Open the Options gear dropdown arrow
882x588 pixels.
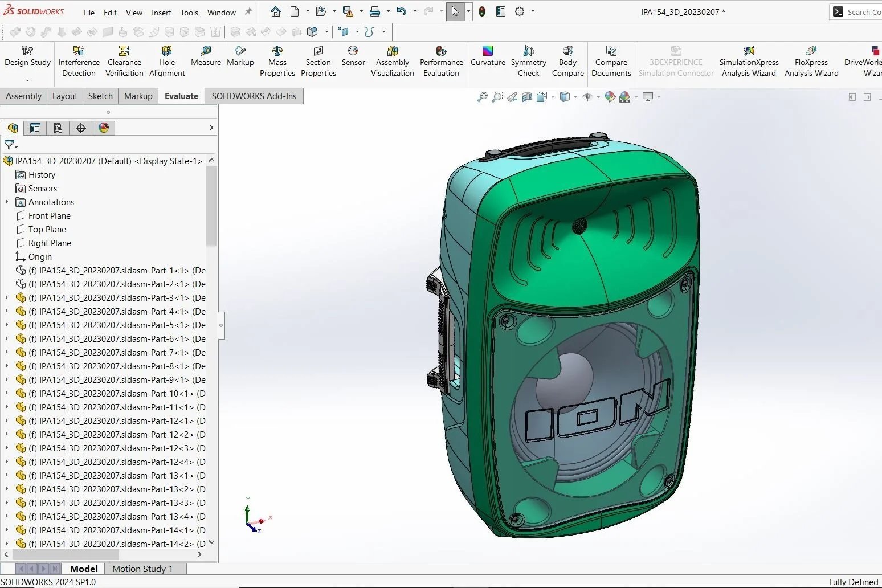coord(533,11)
